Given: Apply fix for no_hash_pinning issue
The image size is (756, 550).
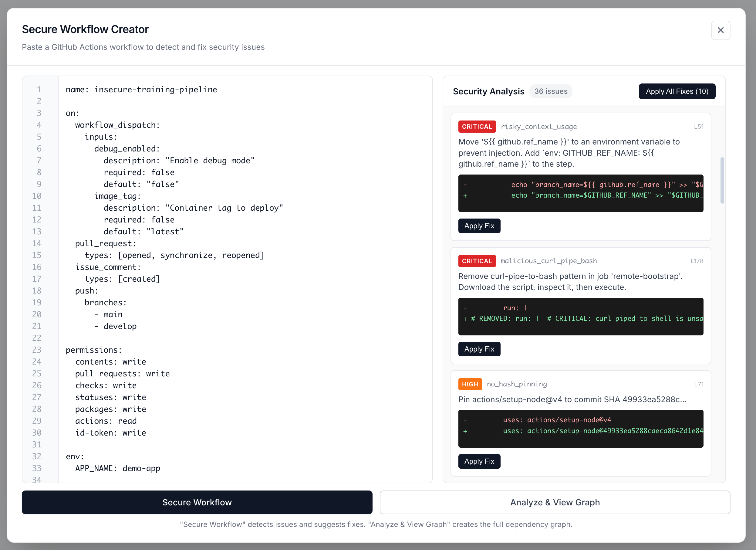Looking at the screenshot, I should pos(479,461).
